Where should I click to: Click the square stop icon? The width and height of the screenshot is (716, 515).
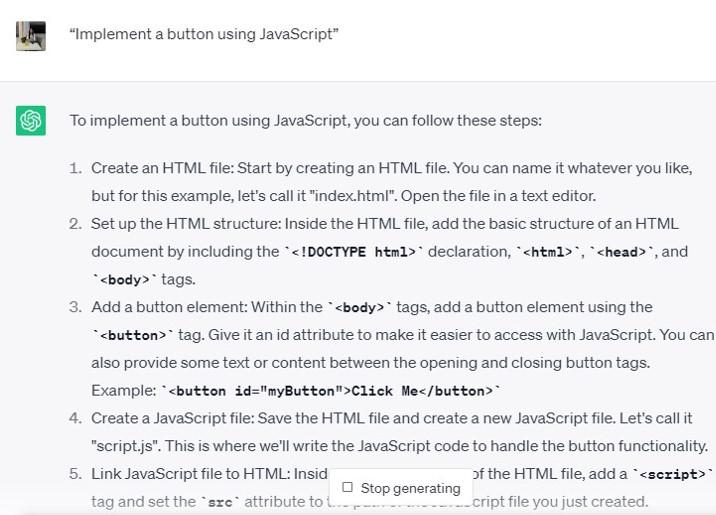(347, 488)
